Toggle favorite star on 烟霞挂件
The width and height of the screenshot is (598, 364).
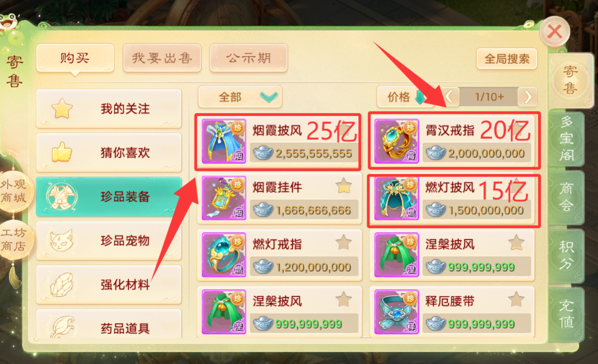[344, 186]
